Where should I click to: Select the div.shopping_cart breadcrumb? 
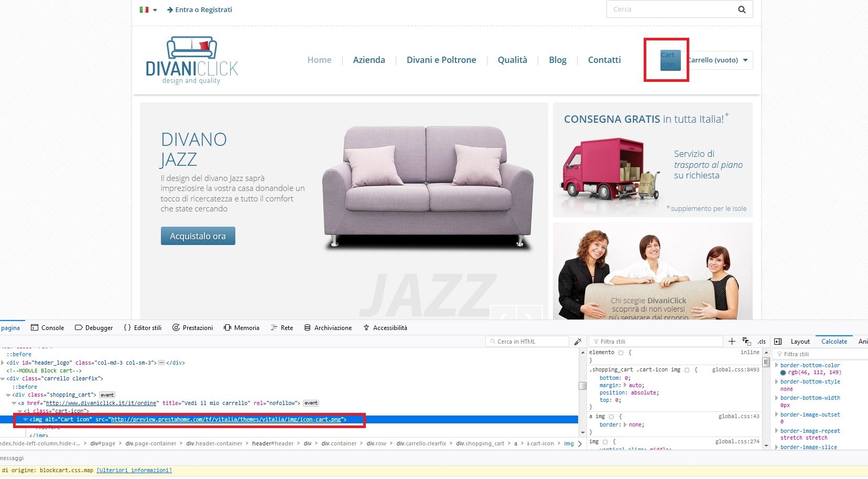480,444
